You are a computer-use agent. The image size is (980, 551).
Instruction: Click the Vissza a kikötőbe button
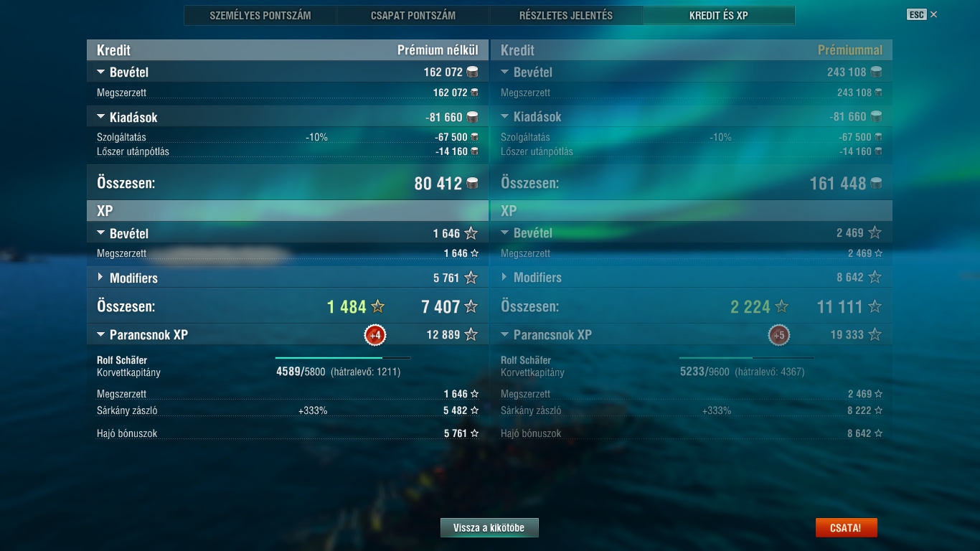point(489,528)
